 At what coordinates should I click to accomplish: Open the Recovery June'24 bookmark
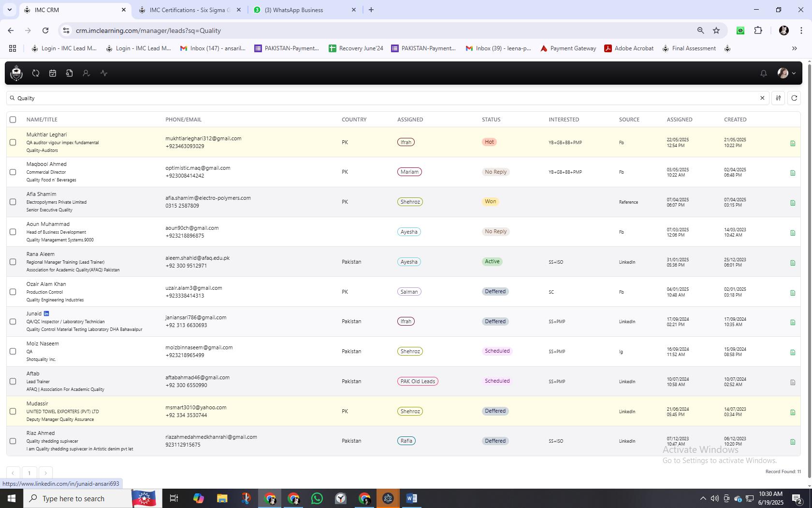[x=356, y=48]
